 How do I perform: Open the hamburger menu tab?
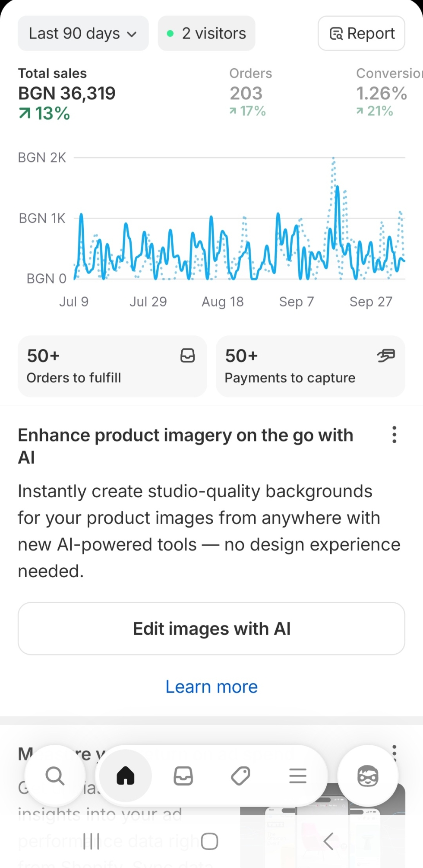[298, 776]
